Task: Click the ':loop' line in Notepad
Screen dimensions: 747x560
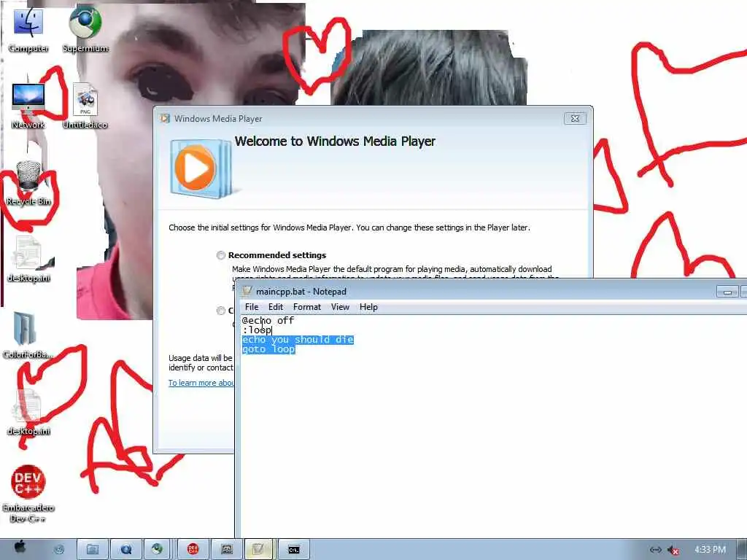Action: pos(257,330)
